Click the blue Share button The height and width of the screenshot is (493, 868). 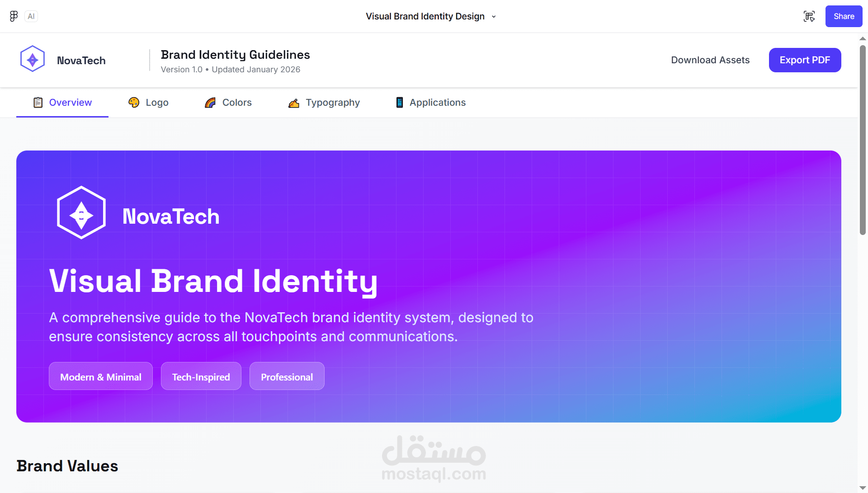(x=844, y=16)
